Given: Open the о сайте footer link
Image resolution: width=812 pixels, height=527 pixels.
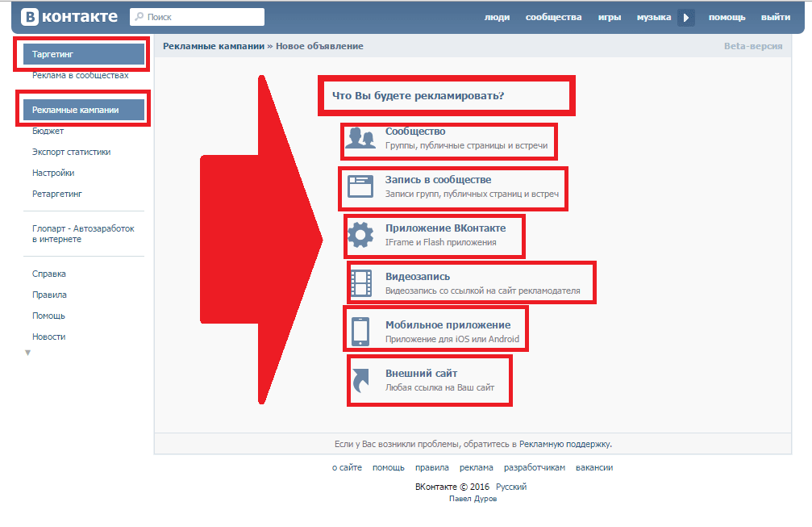Looking at the screenshot, I should coord(347,467).
